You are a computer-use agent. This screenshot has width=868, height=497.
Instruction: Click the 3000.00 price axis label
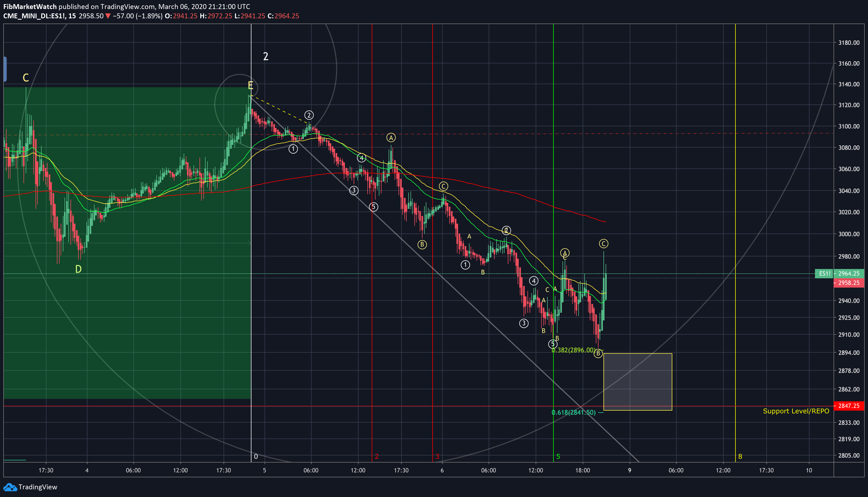click(849, 234)
